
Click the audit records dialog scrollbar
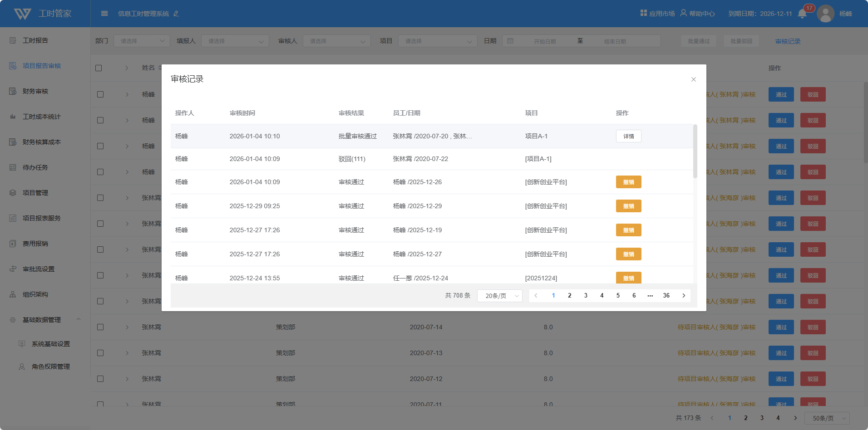pyautogui.click(x=695, y=151)
